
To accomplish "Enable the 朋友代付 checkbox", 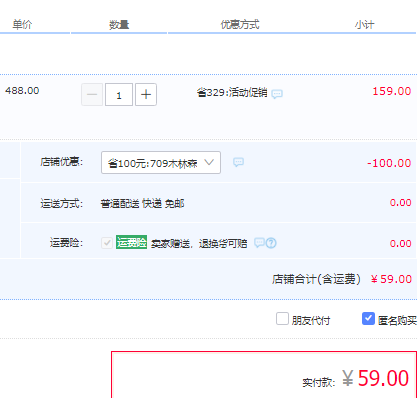I will (x=282, y=319).
